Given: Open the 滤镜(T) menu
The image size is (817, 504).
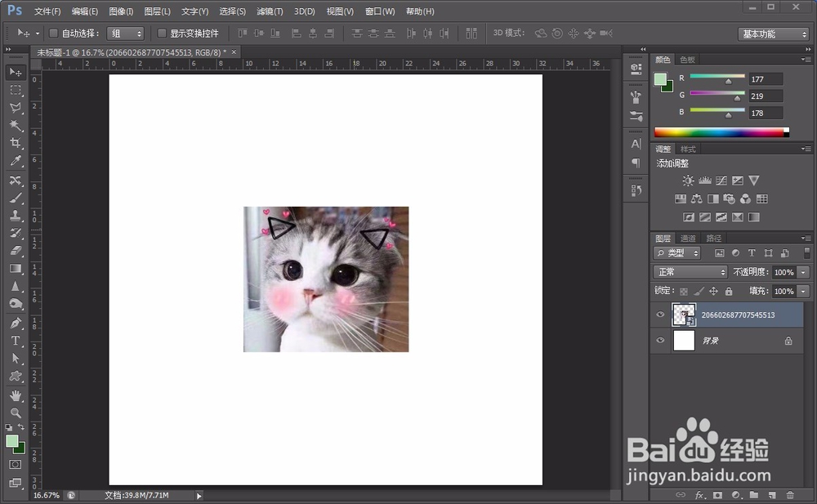Looking at the screenshot, I should pos(270,11).
